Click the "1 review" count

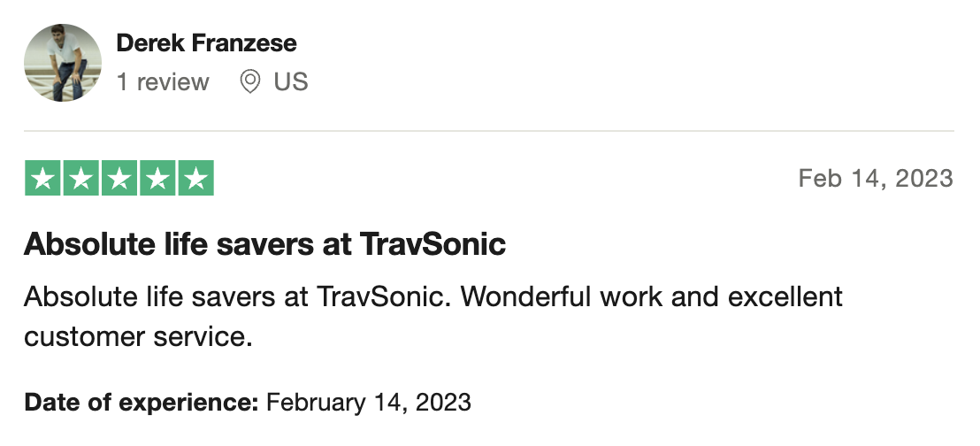click(x=163, y=82)
